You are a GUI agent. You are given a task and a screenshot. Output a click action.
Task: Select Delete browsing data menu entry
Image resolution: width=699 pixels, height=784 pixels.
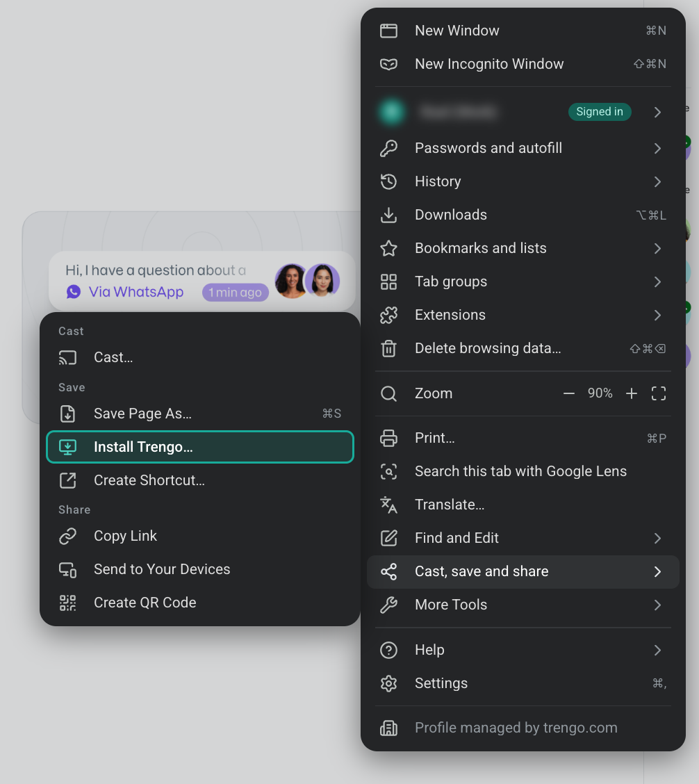click(523, 348)
